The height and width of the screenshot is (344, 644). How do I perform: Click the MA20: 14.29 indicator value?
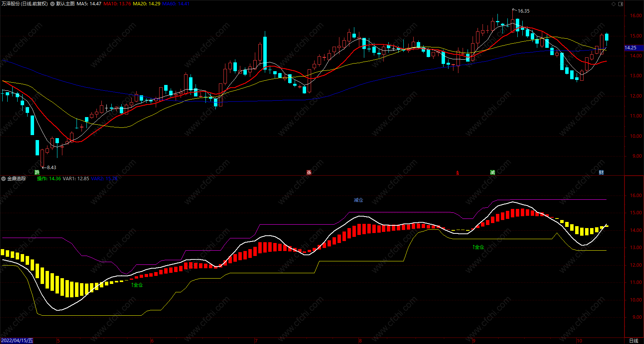(147, 4)
